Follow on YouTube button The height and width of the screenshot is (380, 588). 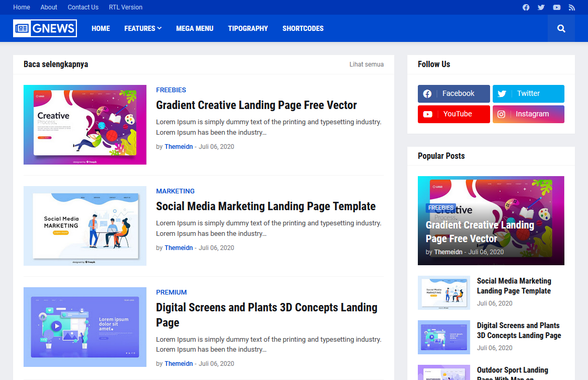[454, 114]
